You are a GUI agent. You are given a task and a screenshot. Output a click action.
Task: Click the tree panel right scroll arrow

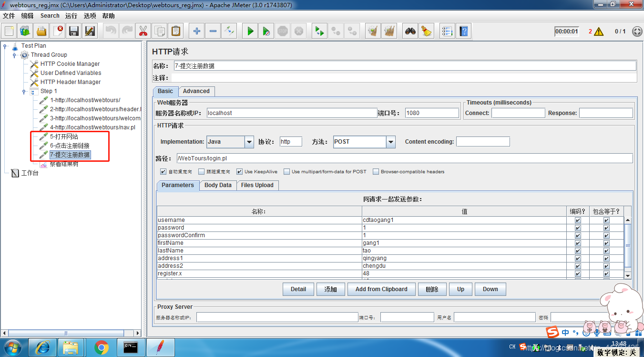pyautogui.click(x=138, y=333)
